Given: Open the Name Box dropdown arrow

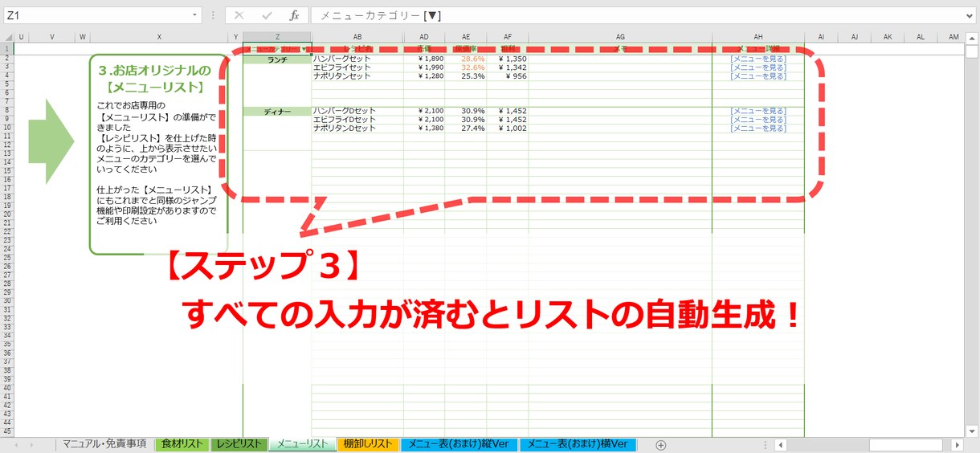Looking at the screenshot, I should click(195, 15).
